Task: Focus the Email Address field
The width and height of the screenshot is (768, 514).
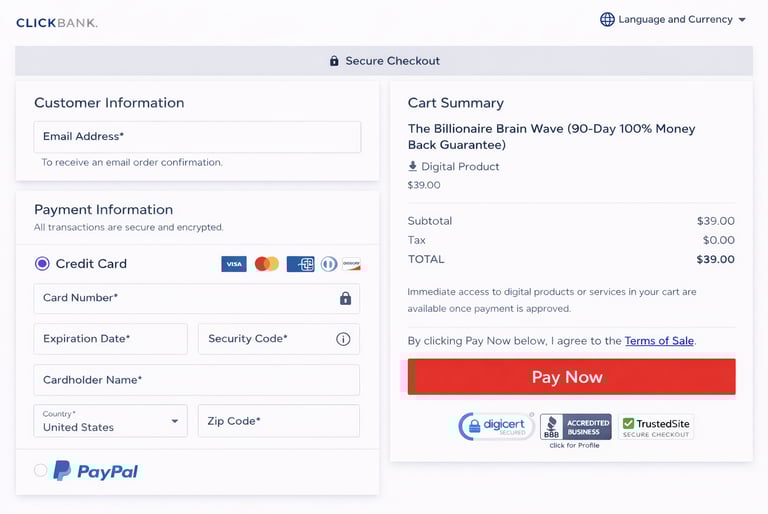Action: pyautogui.click(x=197, y=137)
